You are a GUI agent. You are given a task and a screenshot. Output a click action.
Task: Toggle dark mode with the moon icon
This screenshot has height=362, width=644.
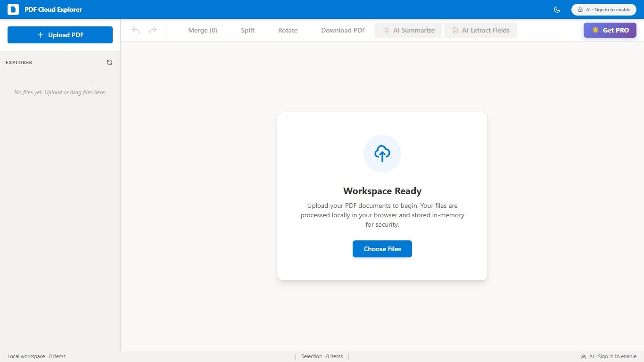click(x=557, y=9)
